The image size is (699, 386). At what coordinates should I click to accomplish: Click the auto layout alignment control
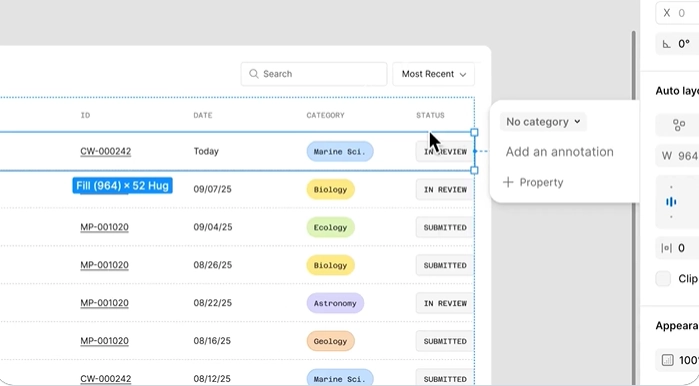tap(677, 202)
